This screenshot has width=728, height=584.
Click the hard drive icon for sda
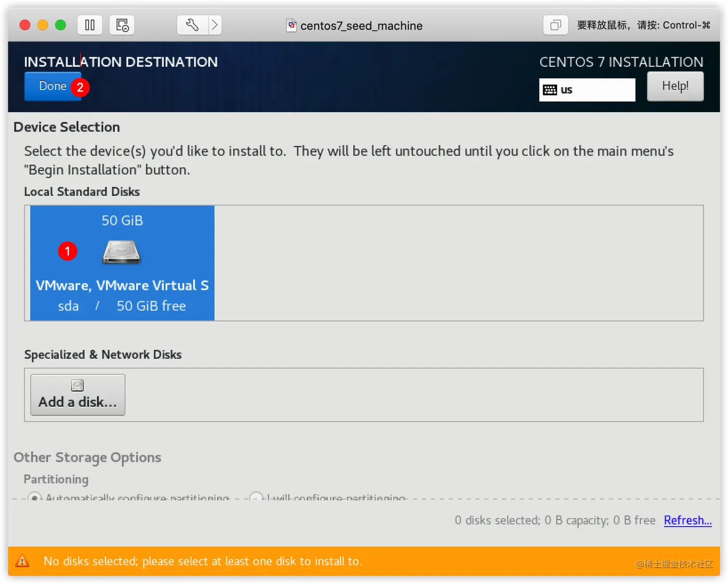(x=121, y=252)
